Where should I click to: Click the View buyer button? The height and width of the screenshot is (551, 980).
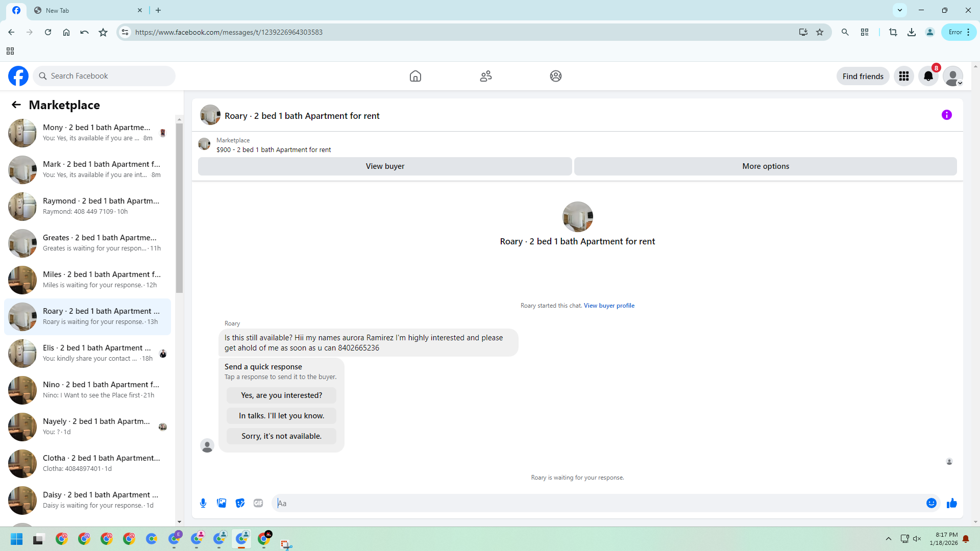(x=385, y=166)
